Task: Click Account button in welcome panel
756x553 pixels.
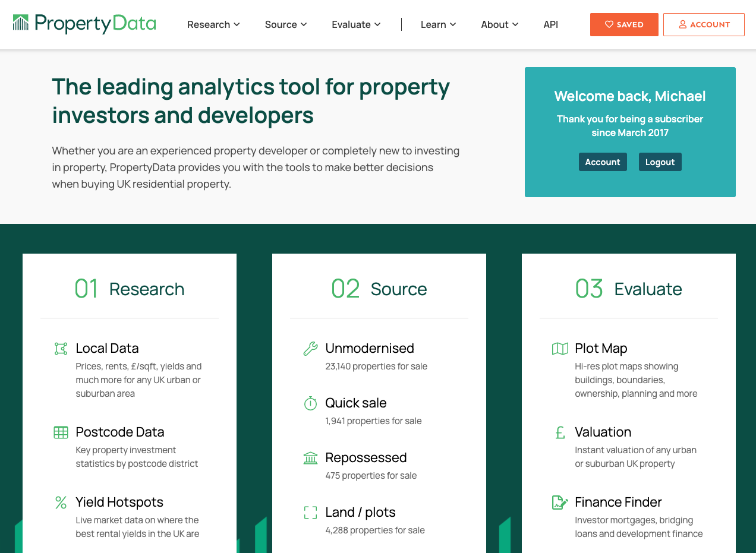Action: 603,162
